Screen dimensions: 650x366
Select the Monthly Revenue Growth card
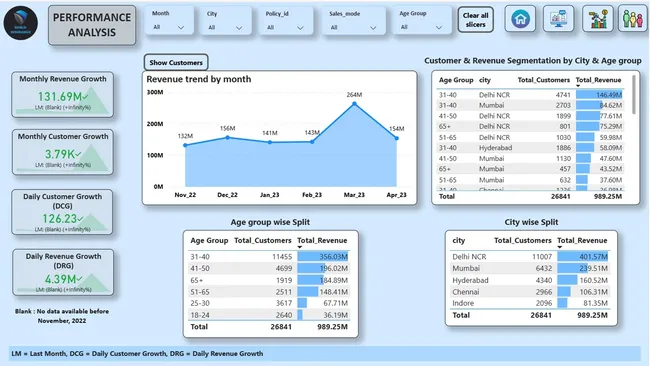pos(63,95)
